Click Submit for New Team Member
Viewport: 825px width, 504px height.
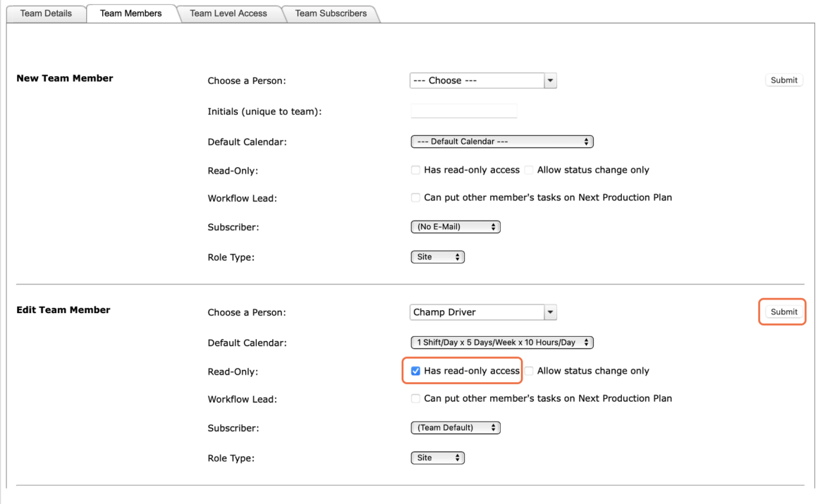pos(783,80)
